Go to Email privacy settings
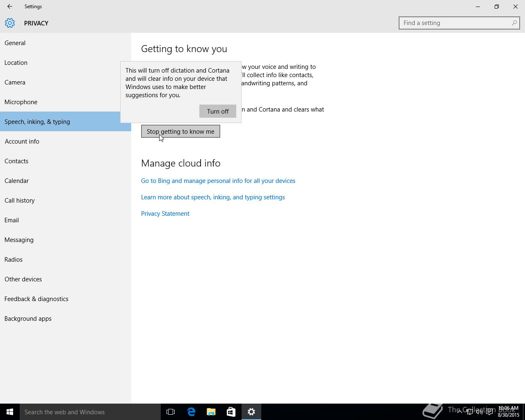Viewport: 525px width, 420px height. point(66,220)
